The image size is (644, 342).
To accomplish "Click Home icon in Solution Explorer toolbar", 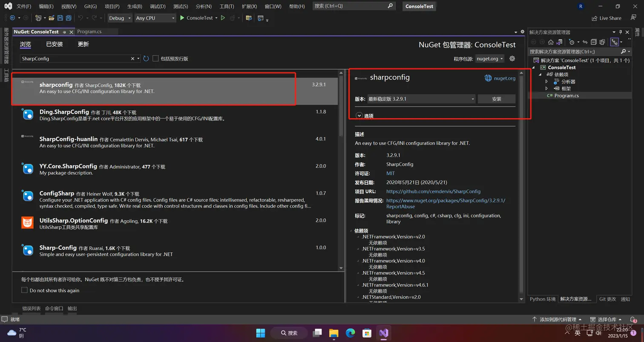I will click(551, 42).
